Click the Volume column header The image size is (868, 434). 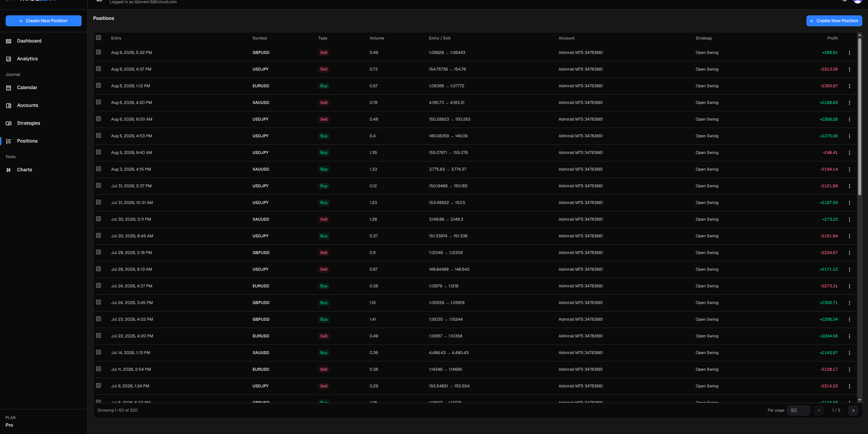377,38
